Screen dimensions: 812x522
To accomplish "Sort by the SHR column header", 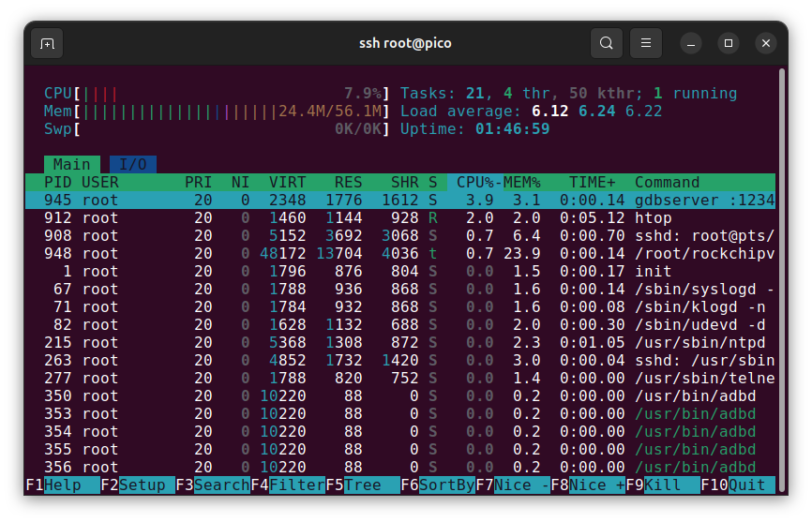I will (x=404, y=182).
